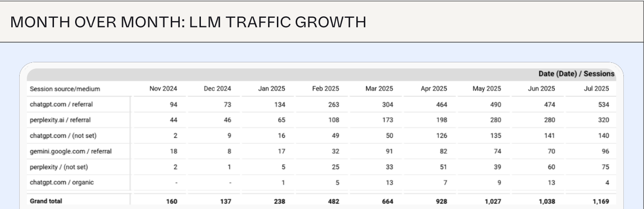The height and width of the screenshot is (209, 644).
Task: Click Grand total Jun 2025 value 1,038
Action: pos(547,201)
